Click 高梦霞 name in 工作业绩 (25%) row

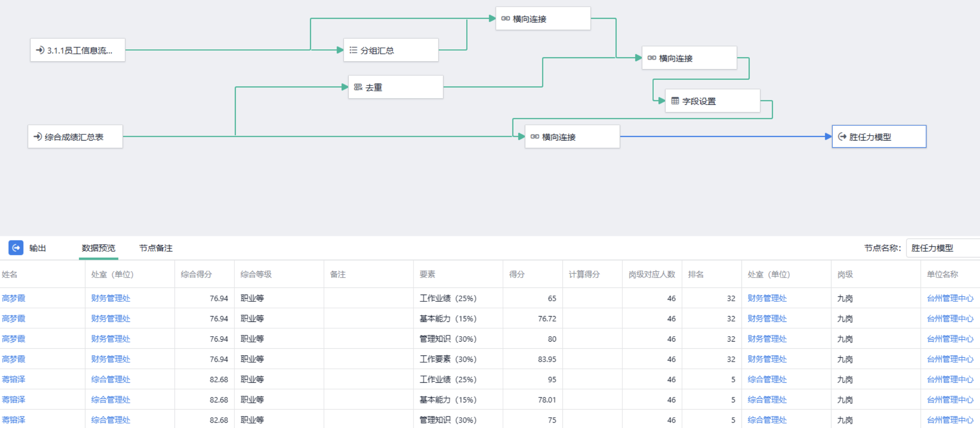click(13, 298)
